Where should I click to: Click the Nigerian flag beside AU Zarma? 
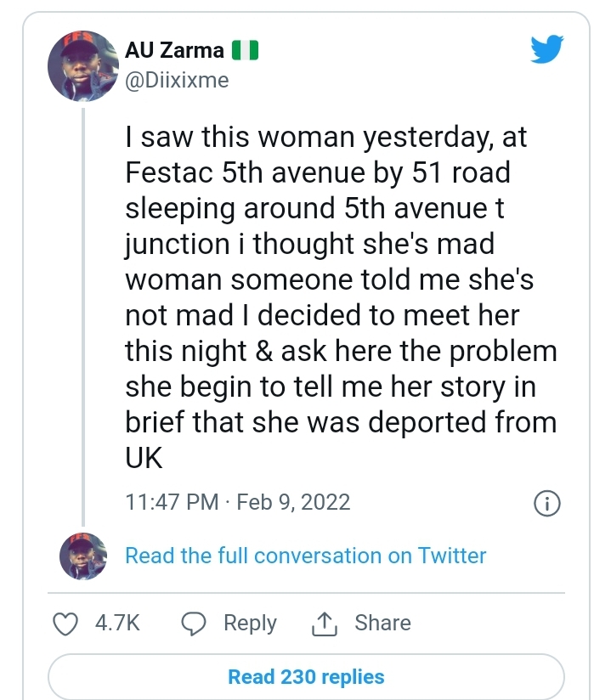coord(245,50)
